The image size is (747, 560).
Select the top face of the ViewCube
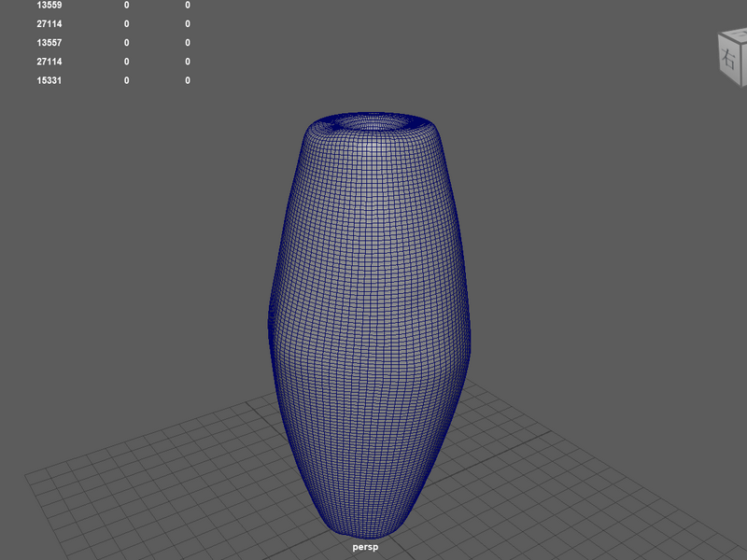click(x=737, y=35)
